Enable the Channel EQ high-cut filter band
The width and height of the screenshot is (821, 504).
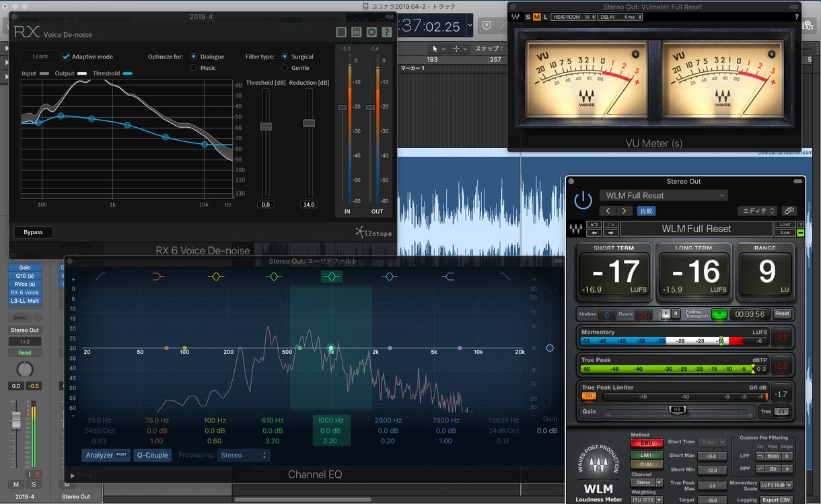click(505, 277)
